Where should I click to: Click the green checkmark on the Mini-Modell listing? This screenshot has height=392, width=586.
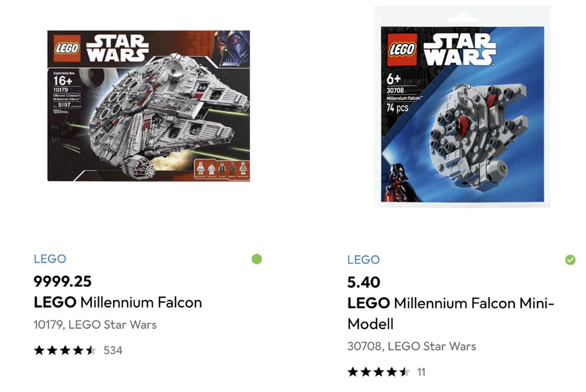coord(570,260)
